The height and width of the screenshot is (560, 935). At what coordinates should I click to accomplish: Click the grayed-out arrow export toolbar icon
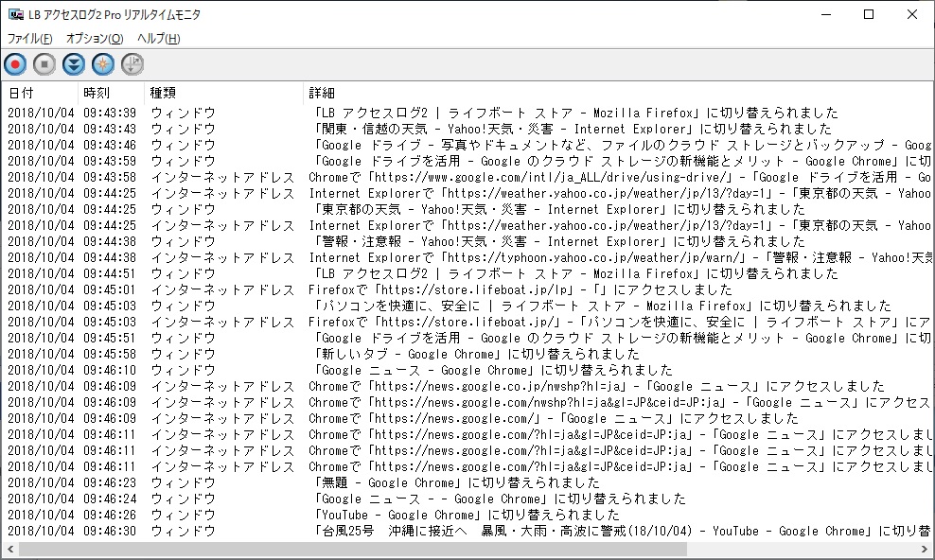point(132,64)
